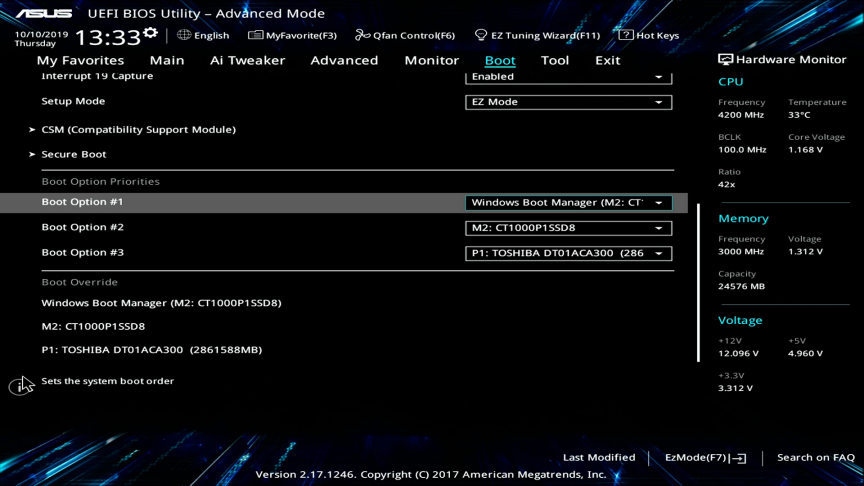This screenshot has width=864, height=486.
Task: Click the core voltage value 1.168 V
Action: pos(805,150)
